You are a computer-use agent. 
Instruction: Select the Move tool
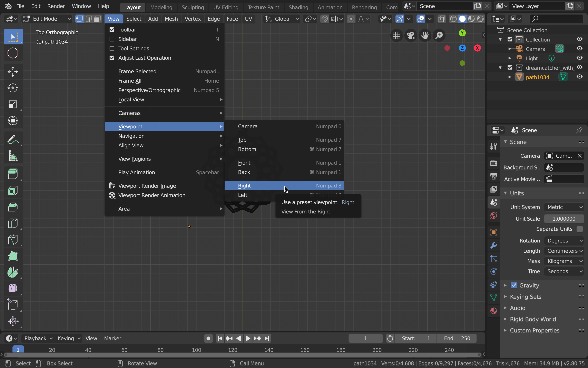tap(13, 72)
